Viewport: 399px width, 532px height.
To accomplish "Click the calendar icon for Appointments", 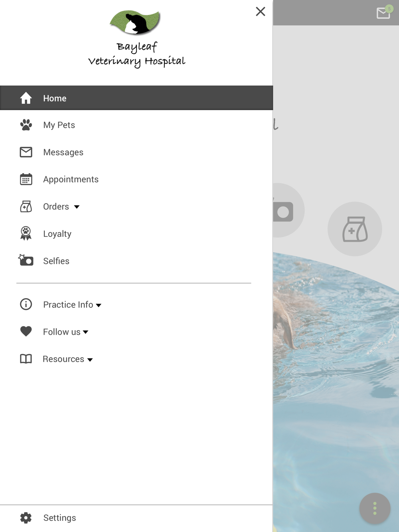I will 26,179.
